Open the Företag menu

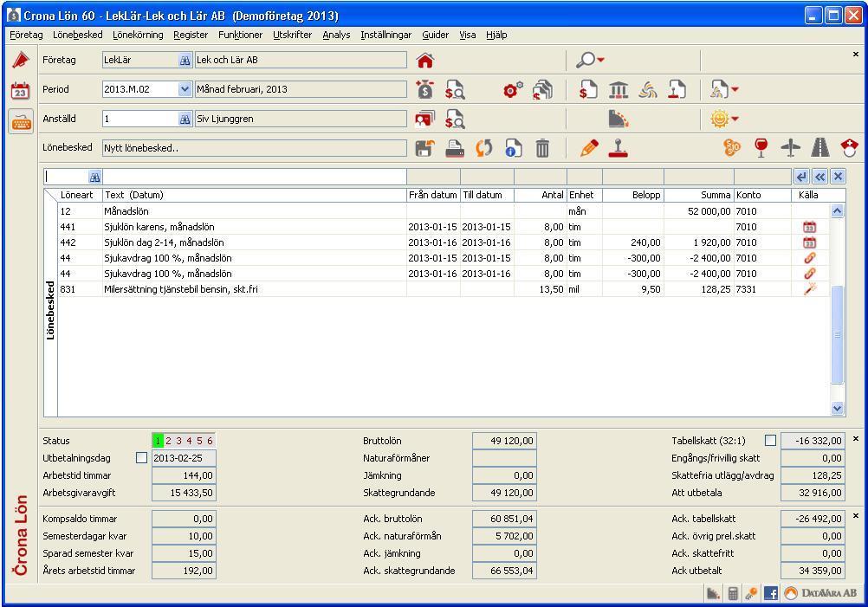point(26,35)
